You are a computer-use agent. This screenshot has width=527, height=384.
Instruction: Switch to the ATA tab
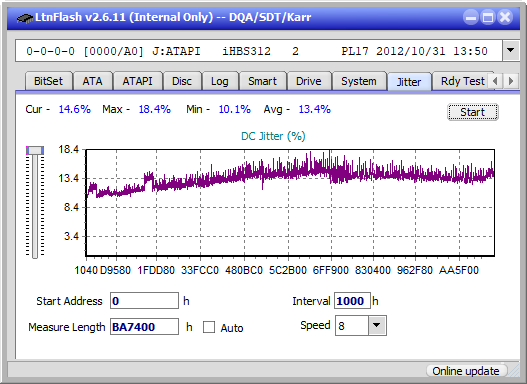click(92, 81)
